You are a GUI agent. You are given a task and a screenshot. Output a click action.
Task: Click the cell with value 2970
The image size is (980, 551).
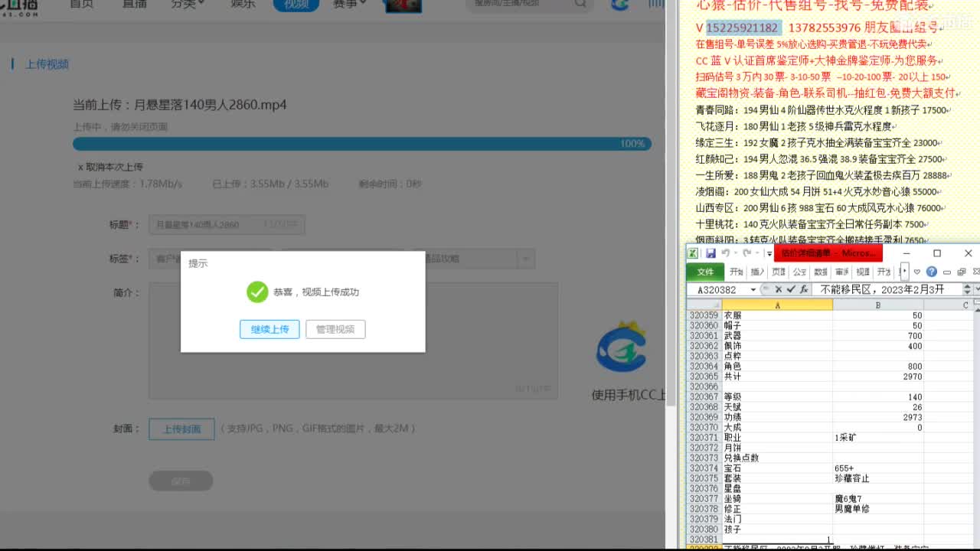pyautogui.click(x=878, y=377)
